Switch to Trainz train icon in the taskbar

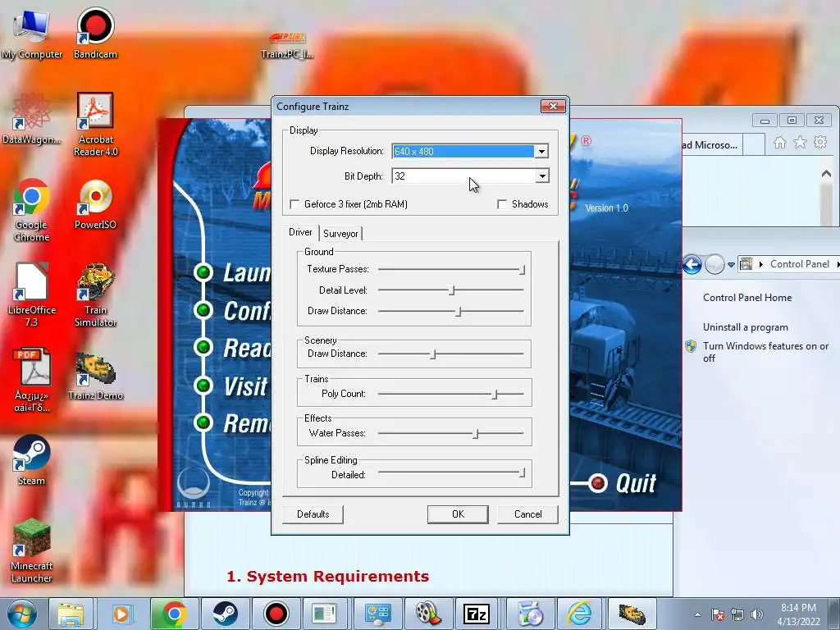pyautogui.click(x=632, y=614)
